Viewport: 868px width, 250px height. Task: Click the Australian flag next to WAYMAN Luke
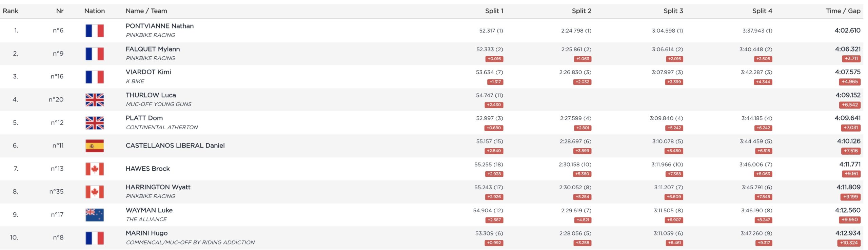[95, 215]
